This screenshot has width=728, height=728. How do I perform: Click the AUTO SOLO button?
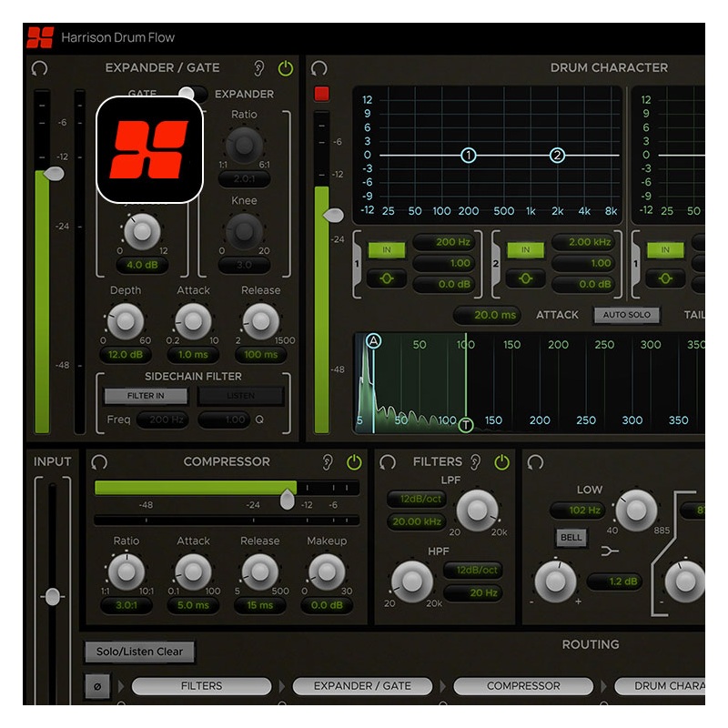coord(627,315)
